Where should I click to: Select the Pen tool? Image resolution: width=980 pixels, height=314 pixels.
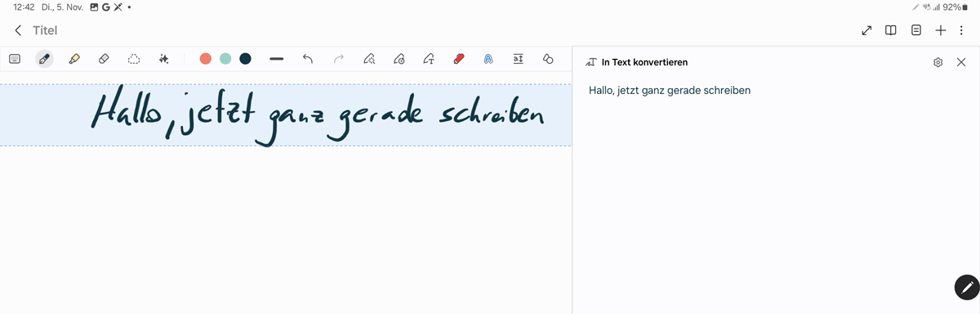tap(44, 59)
